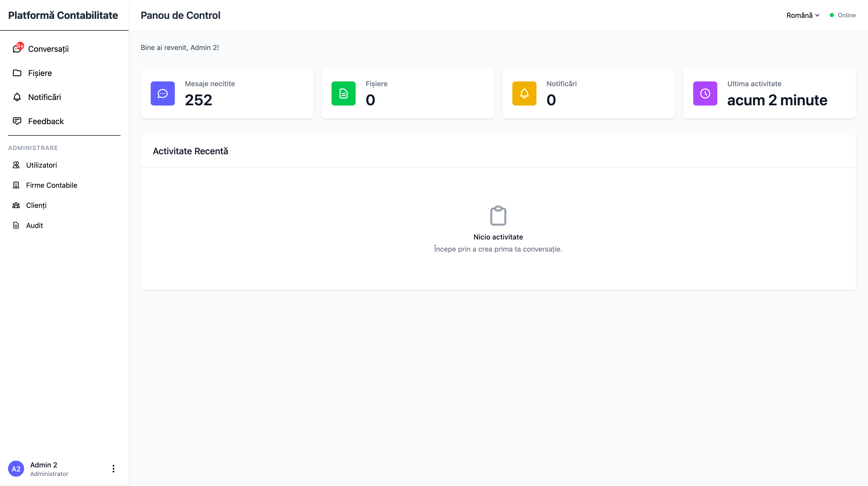The width and height of the screenshot is (868, 486).
Task: Click the Admin 2 avatar circle
Action: (x=16, y=468)
